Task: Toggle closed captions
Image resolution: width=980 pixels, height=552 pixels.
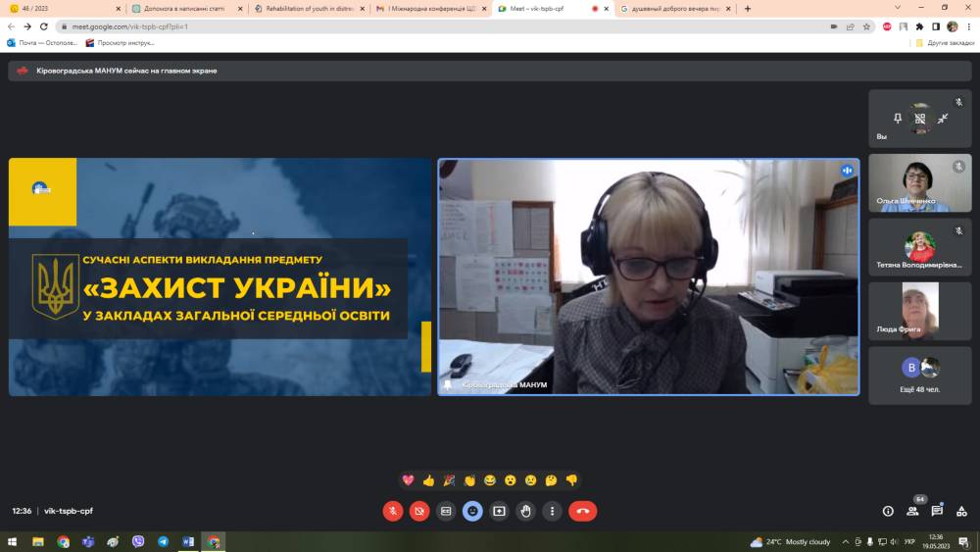Action: 446,511
